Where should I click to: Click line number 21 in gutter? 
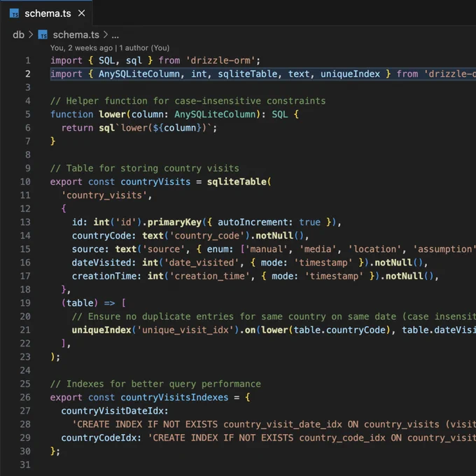click(x=25, y=330)
